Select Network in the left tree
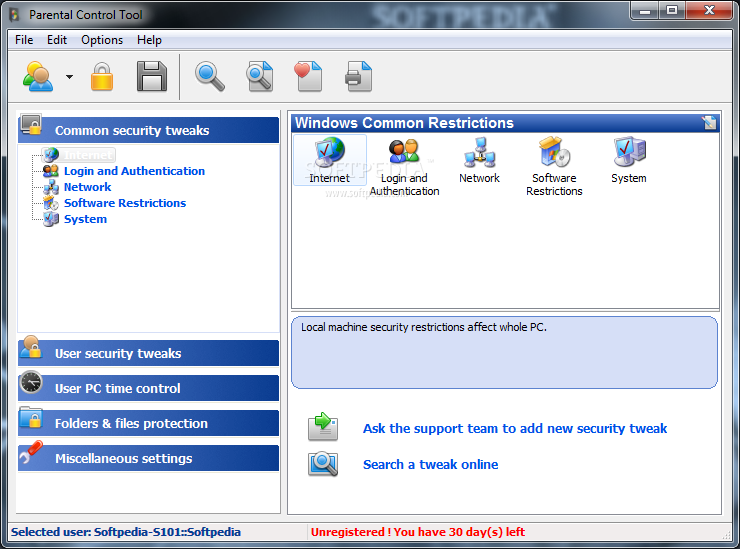The image size is (740, 549). [x=87, y=187]
